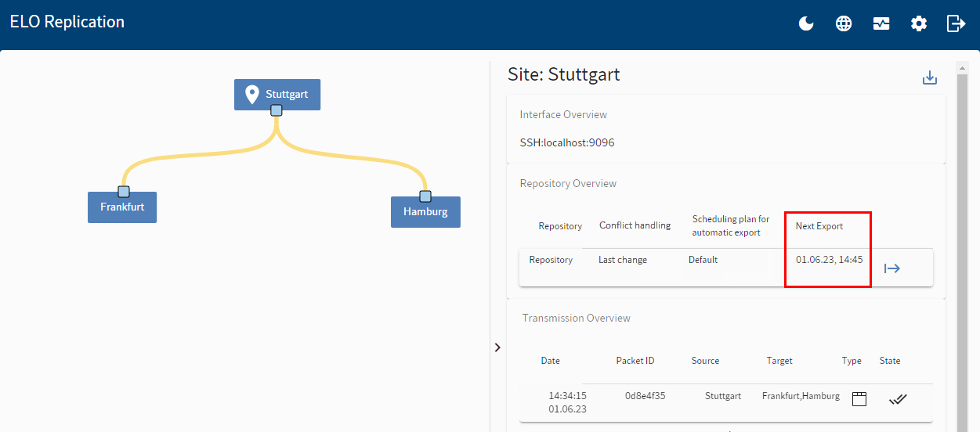Click the Site: Stuttgart heading
Viewport: 980px width, 432px height.
coord(564,74)
